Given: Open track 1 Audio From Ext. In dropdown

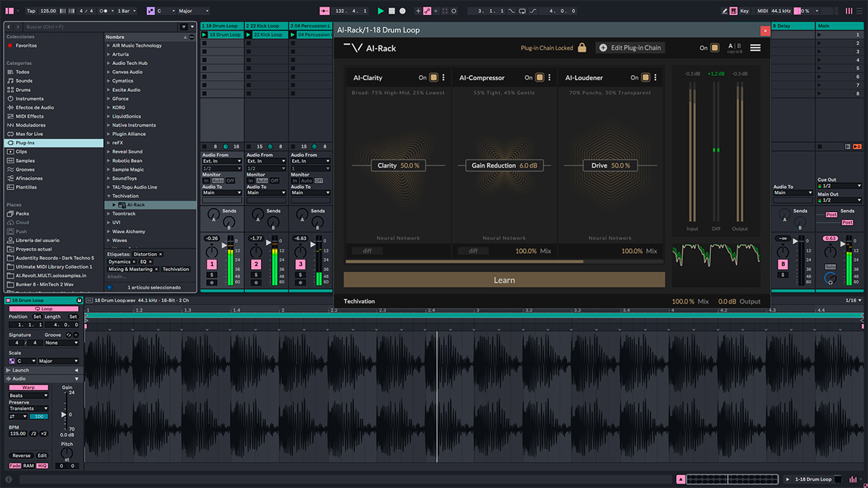Looking at the screenshot, I should (221, 161).
